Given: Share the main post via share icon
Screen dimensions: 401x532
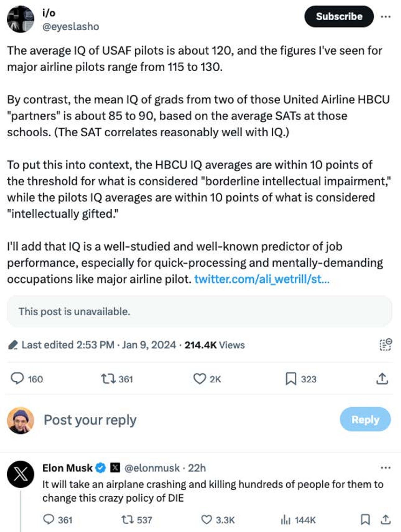Looking at the screenshot, I should [382, 379].
